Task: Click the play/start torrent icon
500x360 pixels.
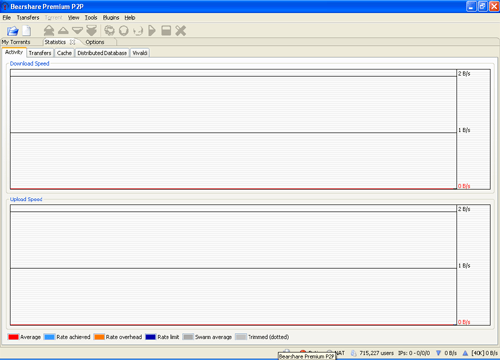Action: click(x=152, y=31)
